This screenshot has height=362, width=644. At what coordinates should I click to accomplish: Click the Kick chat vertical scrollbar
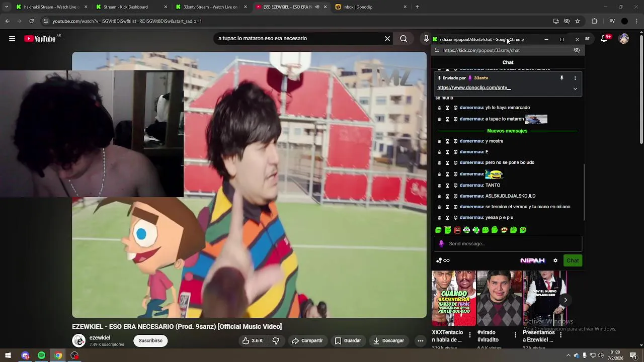tap(584, 192)
